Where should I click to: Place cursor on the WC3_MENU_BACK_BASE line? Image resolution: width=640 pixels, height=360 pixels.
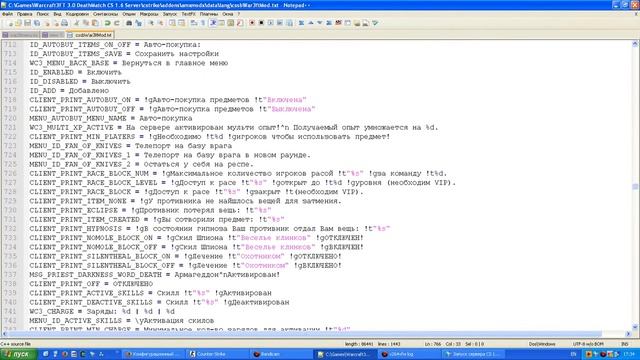128,63
